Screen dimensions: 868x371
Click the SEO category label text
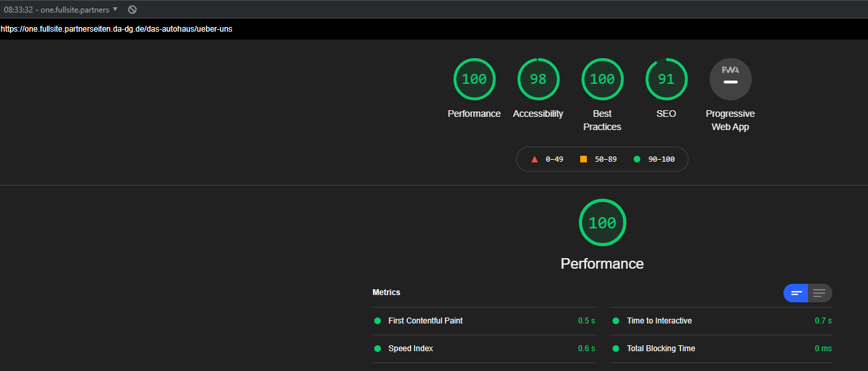[666, 114]
